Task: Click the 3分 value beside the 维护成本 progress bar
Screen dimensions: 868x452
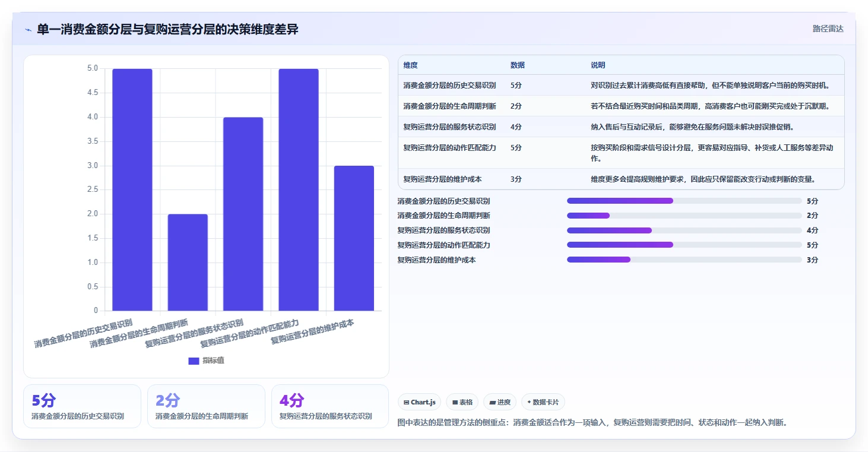Action: tap(812, 260)
